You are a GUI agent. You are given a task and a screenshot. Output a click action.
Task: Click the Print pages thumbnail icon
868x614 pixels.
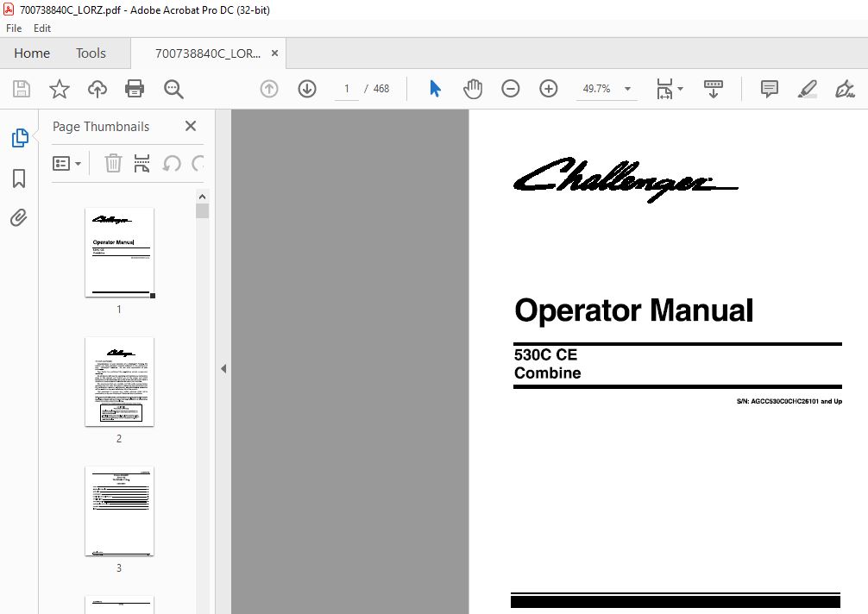[x=142, y=163]
